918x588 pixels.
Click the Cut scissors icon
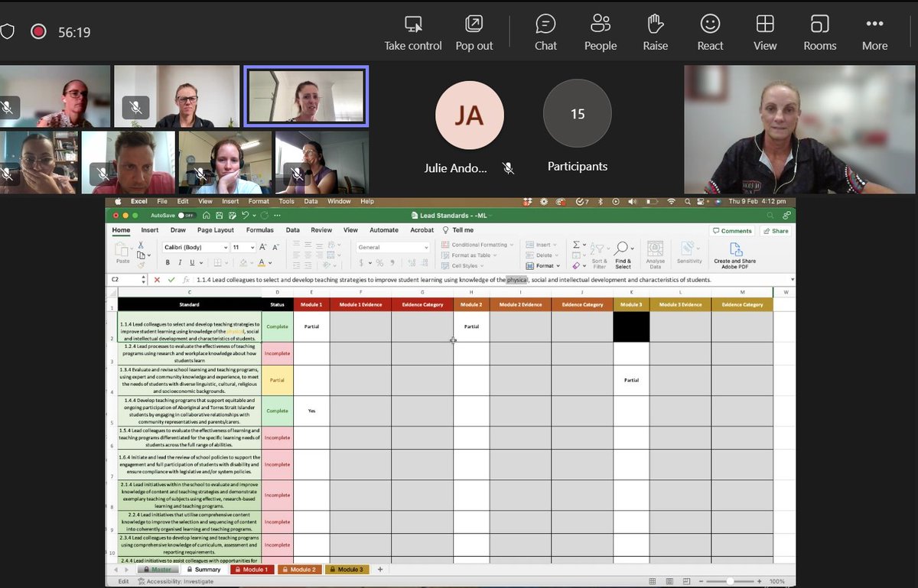pos(141,245)
